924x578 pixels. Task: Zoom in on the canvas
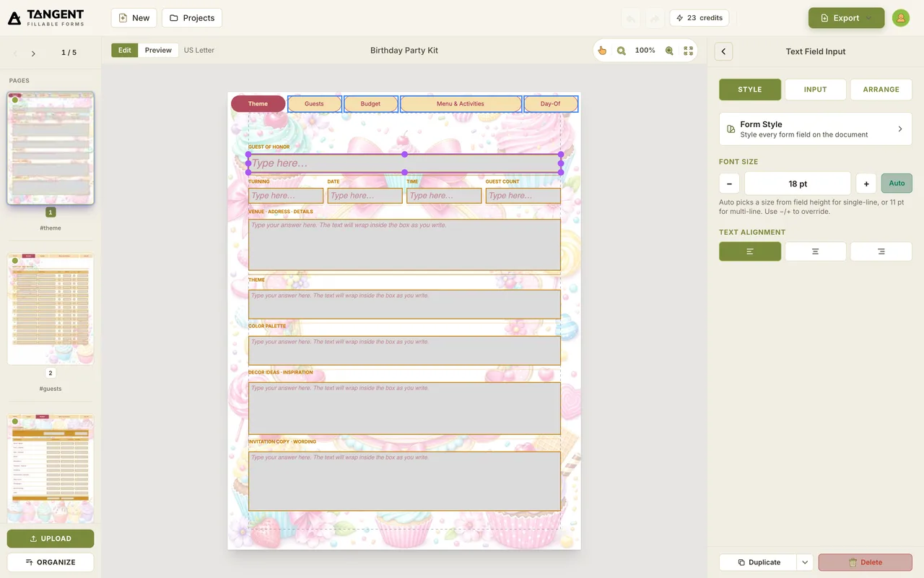(x=669, y=51)
